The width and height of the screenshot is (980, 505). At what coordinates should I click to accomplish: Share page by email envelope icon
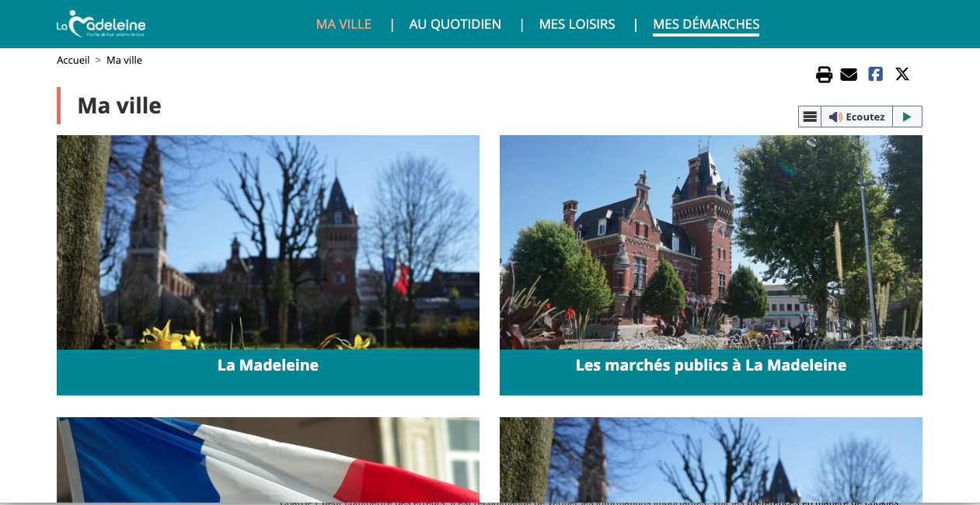click(849, 75)
